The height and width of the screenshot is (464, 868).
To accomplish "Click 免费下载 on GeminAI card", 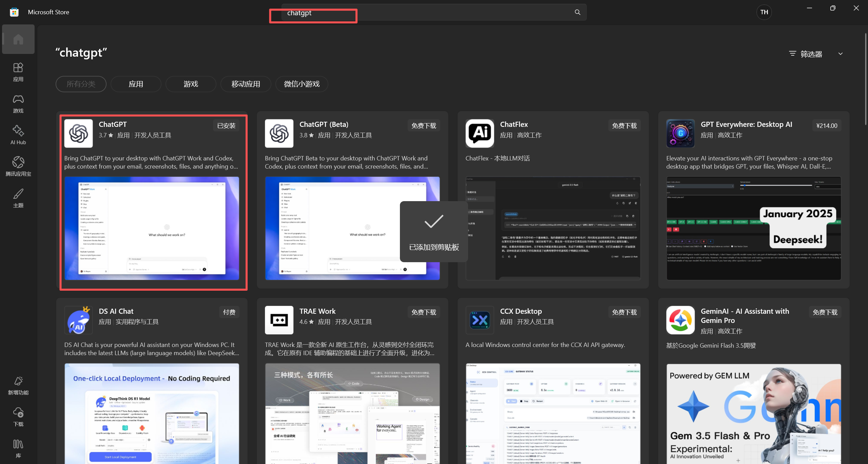I will point(825,312).
